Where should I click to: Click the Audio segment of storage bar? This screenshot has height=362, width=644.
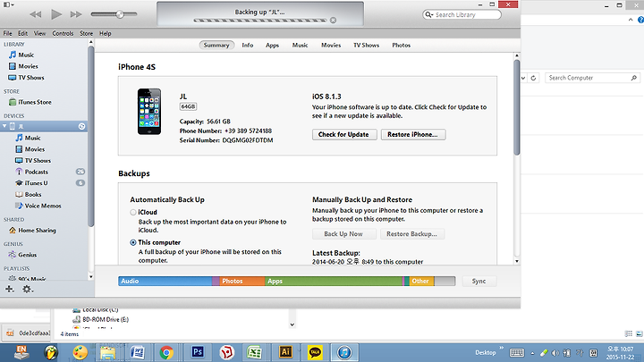(165, 282)
